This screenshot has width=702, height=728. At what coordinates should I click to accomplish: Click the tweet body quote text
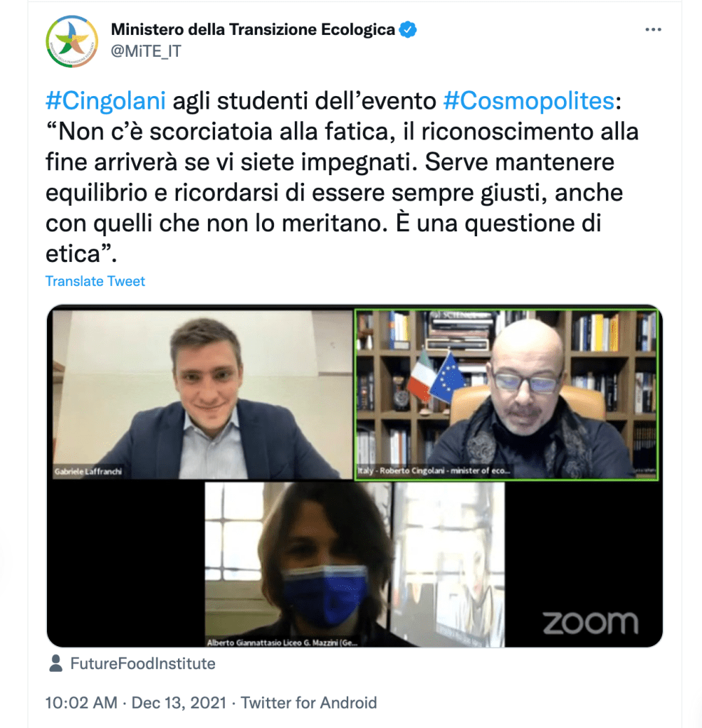pos(342,191)
